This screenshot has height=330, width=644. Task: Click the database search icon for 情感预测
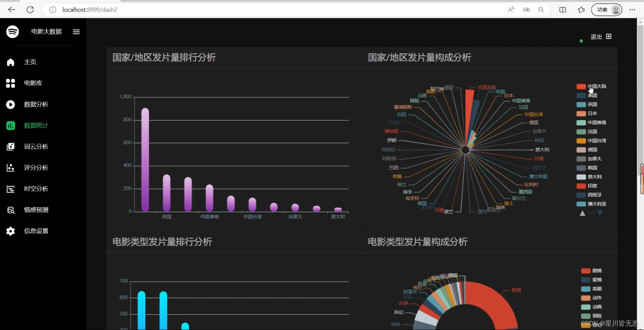point(10,210)
